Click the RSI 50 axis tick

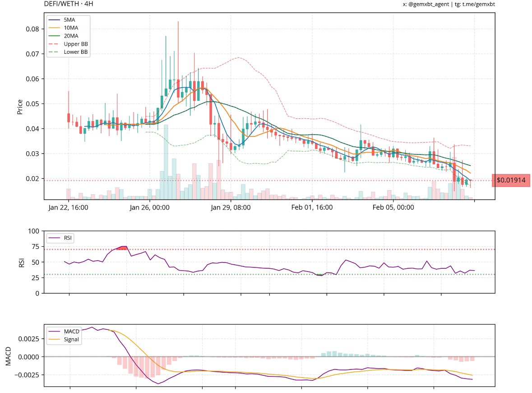coord(35,262)
